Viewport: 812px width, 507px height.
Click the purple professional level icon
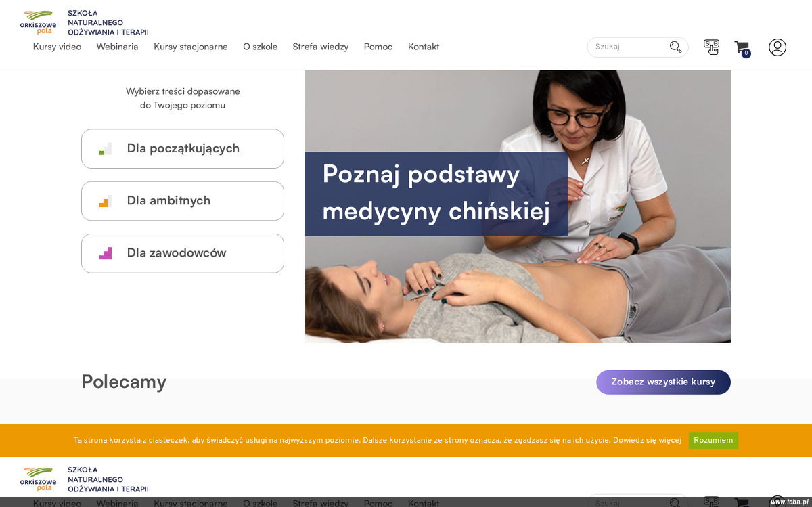click(106, 253)
